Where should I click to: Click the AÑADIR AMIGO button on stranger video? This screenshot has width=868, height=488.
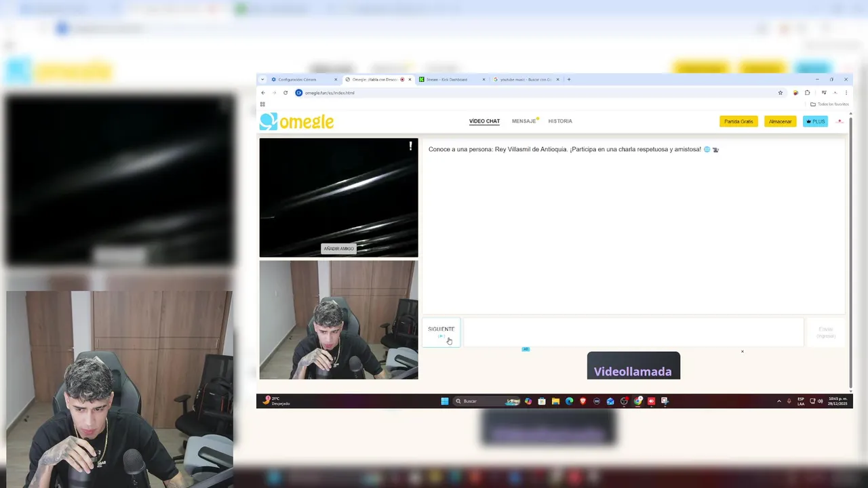pyautogui.click(x=338, y=249)
